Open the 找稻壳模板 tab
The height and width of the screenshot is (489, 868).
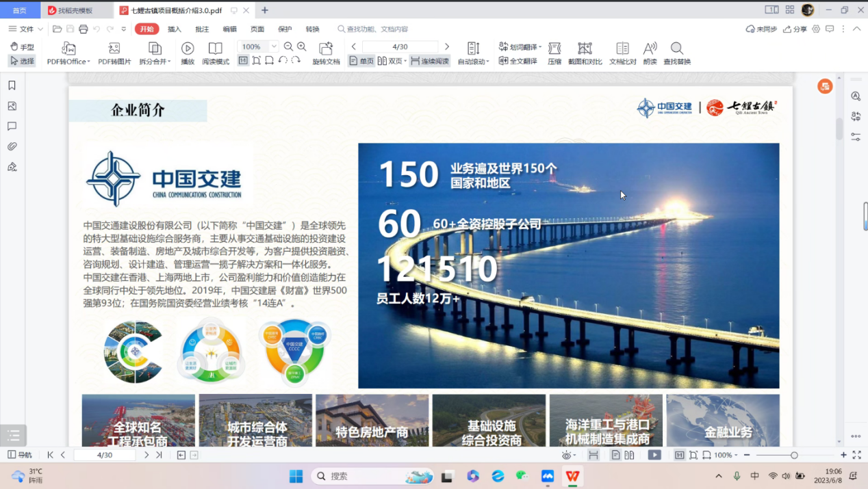pyautogui.click(x=75, y=10)
